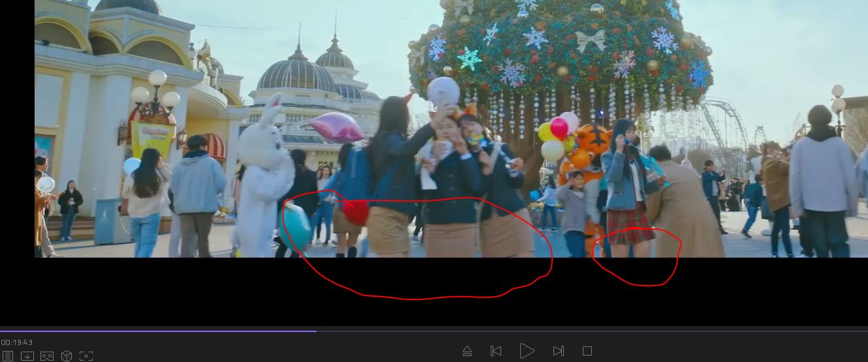Click the download arrow box icon
Viewport: 868px width, 362px height.
coord(27,355)
